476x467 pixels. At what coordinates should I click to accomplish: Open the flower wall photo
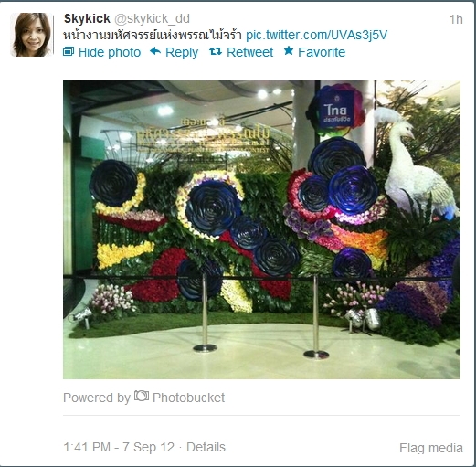(261, 229)
